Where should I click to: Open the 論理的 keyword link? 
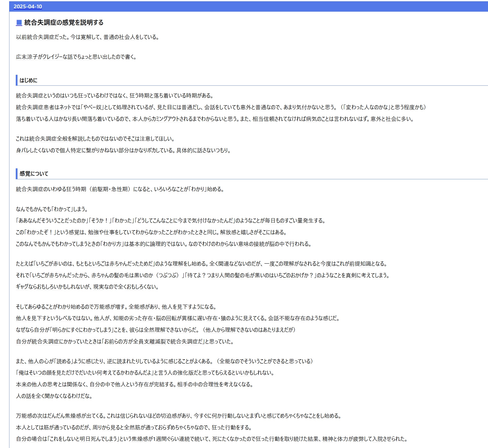158,244
